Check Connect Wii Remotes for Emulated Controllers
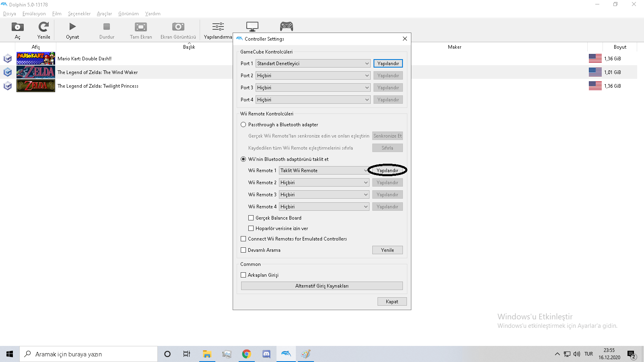Viewport: 644px width, 362px height. [243, 239]
